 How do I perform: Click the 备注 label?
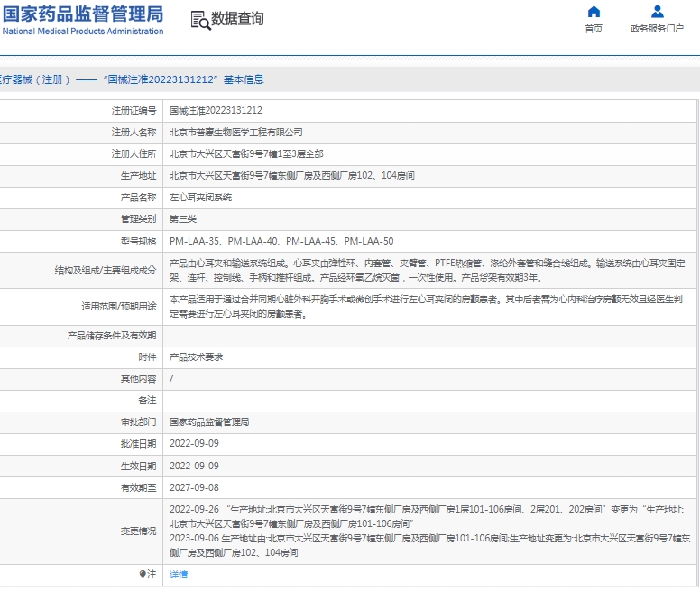[x=147, y=401]
